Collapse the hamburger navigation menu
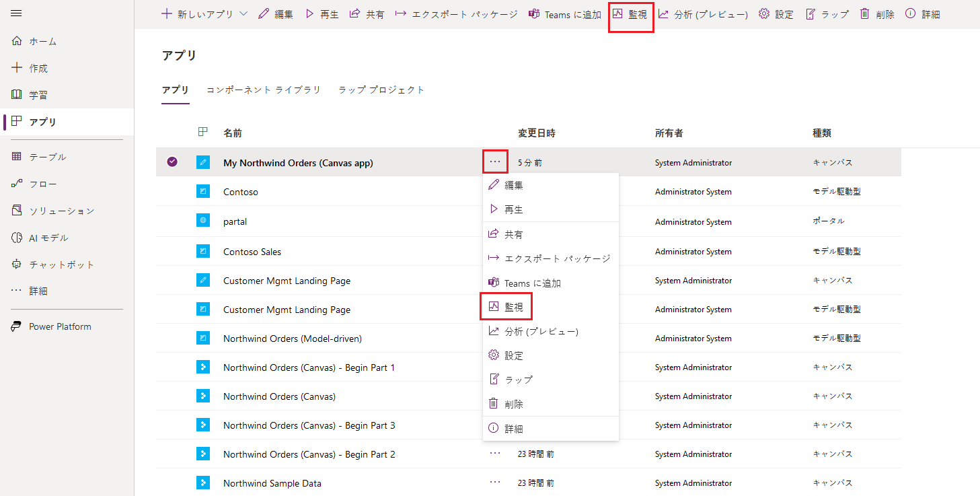The height and width of the screenshot is (496, 980). coord(17,13)
